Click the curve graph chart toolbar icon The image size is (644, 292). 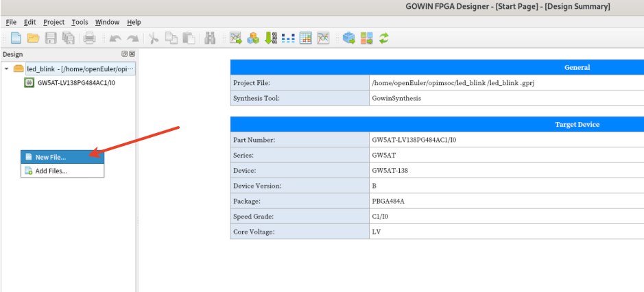click(x=323, y=38)
